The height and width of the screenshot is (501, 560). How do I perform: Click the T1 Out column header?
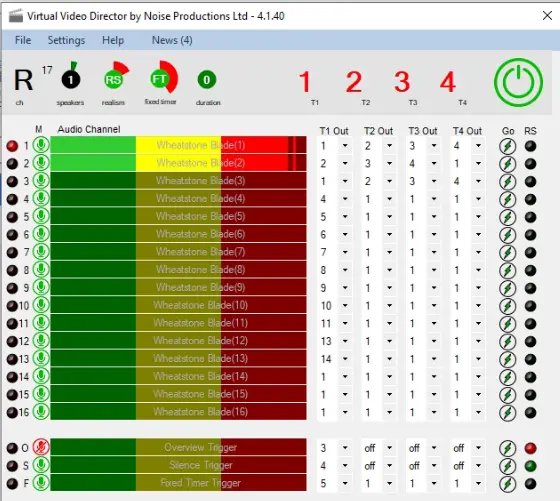click(x=334, y=131)
